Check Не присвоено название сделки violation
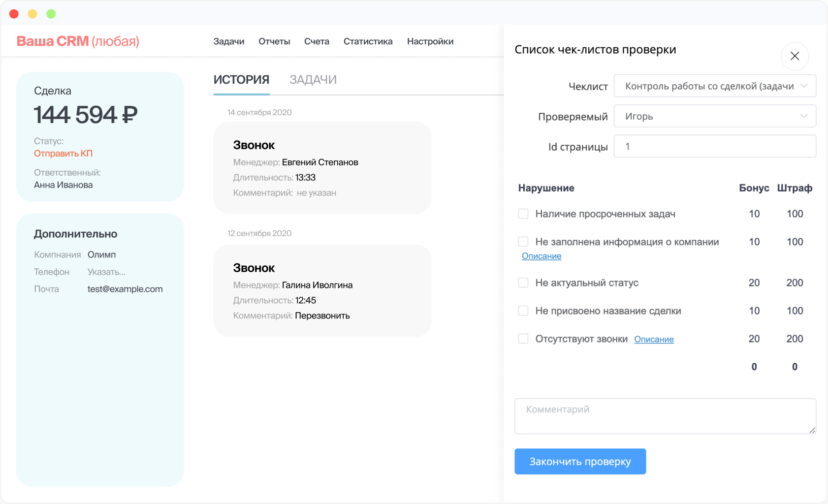This screenshot has width=828, height=504. pyautogui.click(x=523, y=311)
